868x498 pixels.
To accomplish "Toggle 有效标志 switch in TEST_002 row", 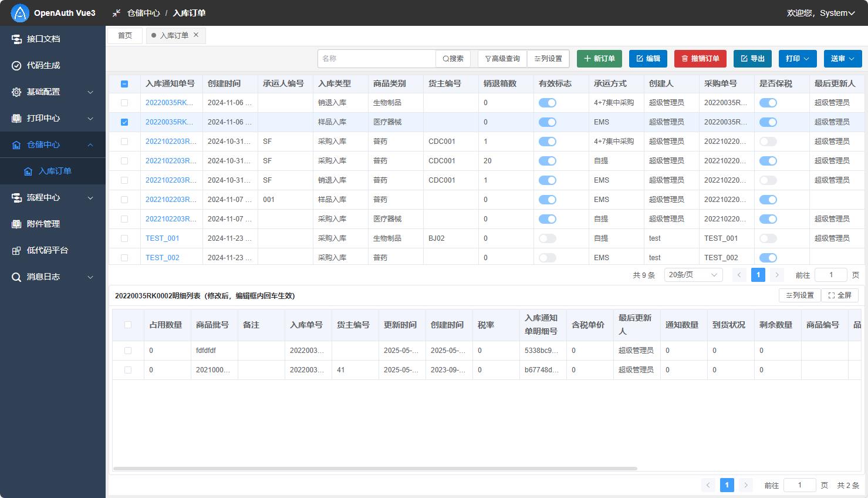I will [547, 258].
